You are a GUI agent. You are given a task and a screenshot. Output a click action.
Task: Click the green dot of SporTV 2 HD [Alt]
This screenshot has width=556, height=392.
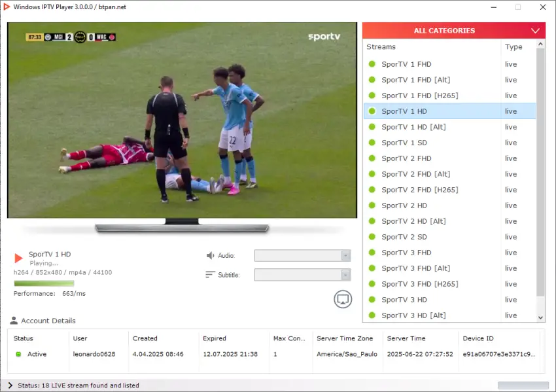[372, 221]
